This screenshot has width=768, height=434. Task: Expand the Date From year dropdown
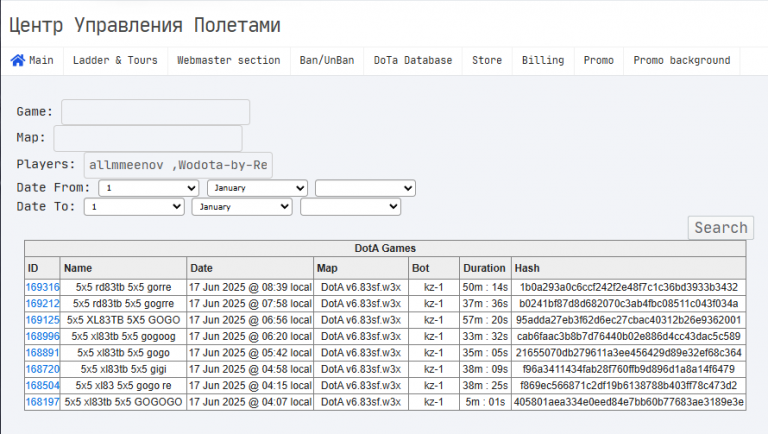coord(365,188)
